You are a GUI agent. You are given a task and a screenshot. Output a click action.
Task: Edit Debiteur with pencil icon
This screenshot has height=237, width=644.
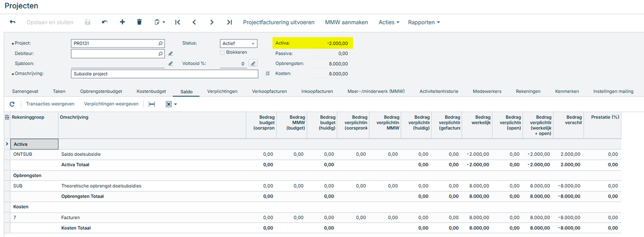(171, 53)
